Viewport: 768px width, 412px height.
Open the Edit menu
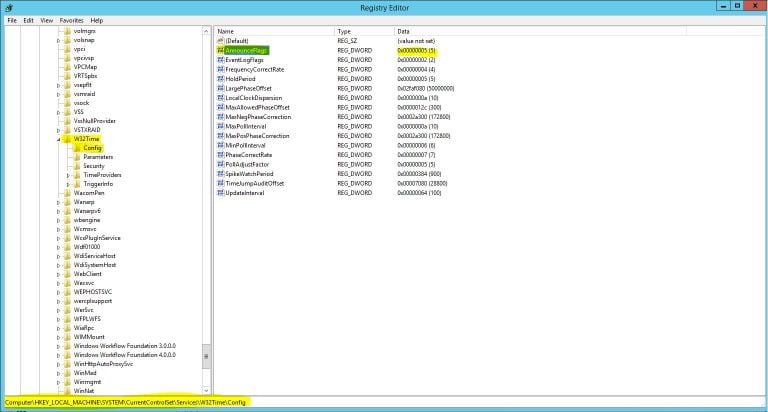coord(28,21)
